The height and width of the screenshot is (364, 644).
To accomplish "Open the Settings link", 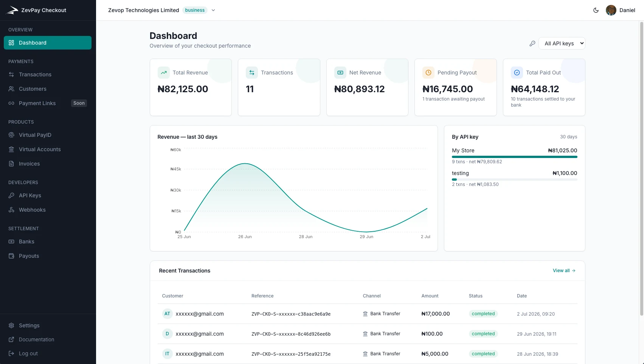I will pos(48,325).
